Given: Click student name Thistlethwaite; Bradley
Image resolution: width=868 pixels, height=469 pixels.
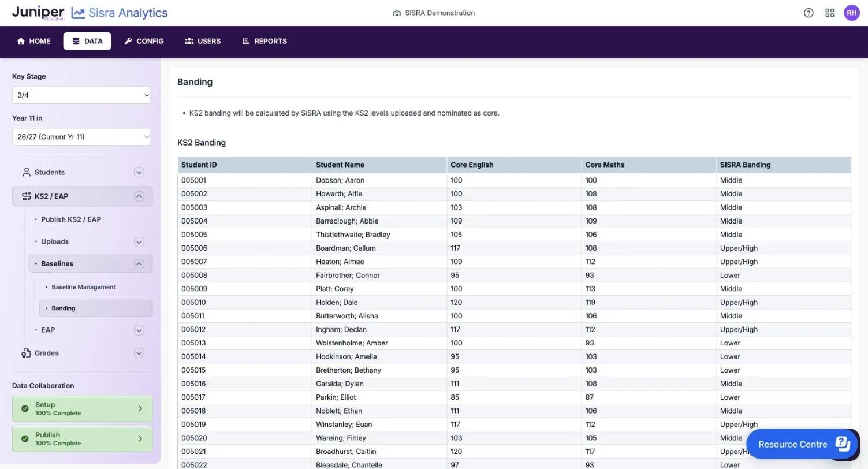Looking at the screenshot, I should (353, 234).
